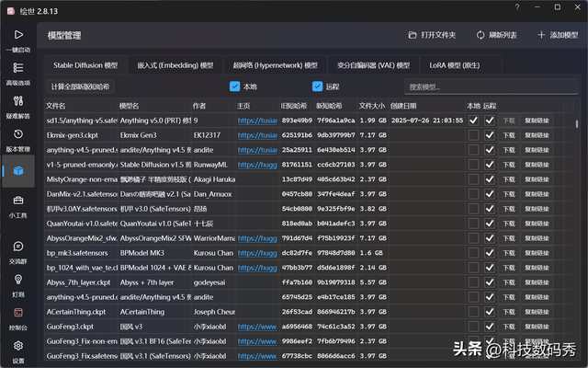The width and height of the screenshot is (588, 368).
Task: Toggle 远程 checkbox for bp_mk3.safetensors row
Action: coord(490,253)
